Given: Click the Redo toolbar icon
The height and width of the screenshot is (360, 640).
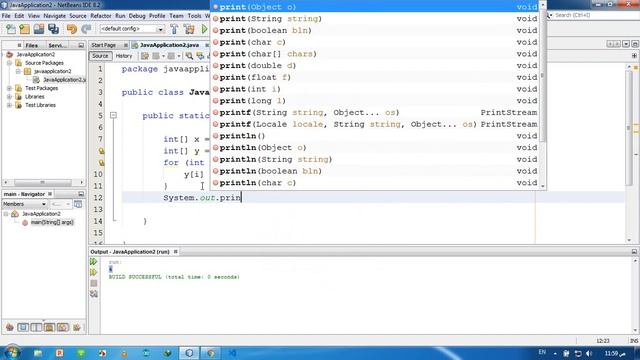Looking at the screenshot, I should [x=86, y=29].
